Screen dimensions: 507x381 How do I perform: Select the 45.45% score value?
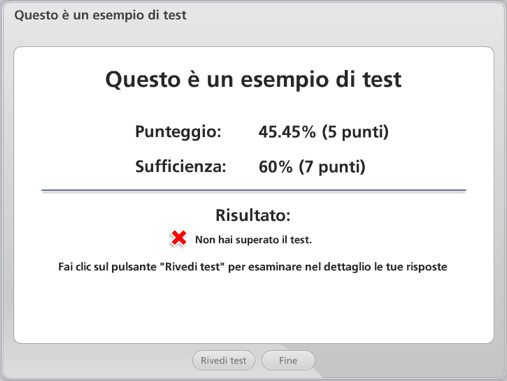(x=287, y=132)
